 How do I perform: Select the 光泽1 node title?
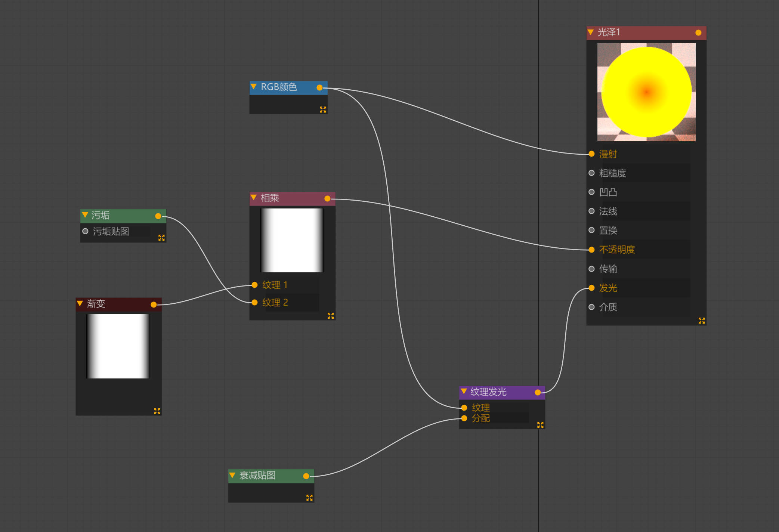click(609, 33)
